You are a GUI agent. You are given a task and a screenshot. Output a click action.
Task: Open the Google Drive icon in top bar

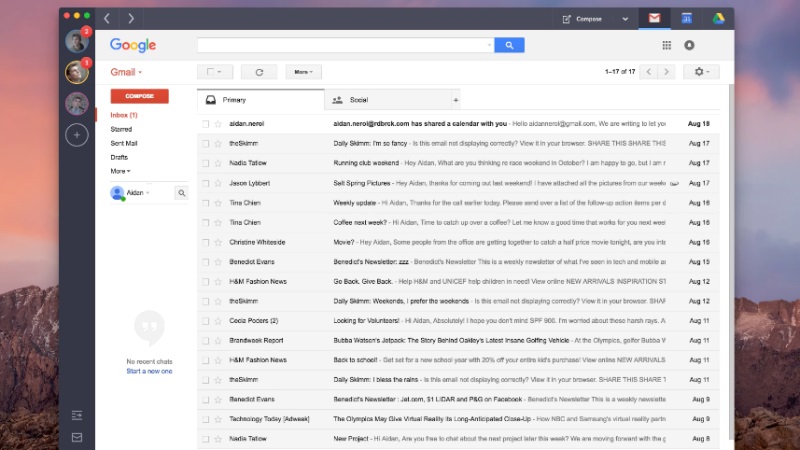tap(718, 19)
